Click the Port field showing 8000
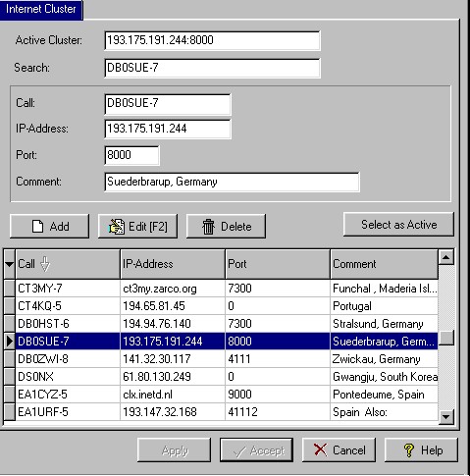Viewport: 470px width, 476px height. [x=131, y=155]
